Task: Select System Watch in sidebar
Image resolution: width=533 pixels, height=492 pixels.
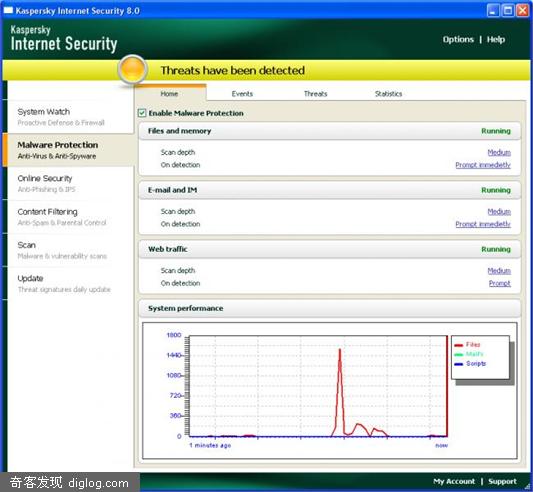Action: [70, 117]
